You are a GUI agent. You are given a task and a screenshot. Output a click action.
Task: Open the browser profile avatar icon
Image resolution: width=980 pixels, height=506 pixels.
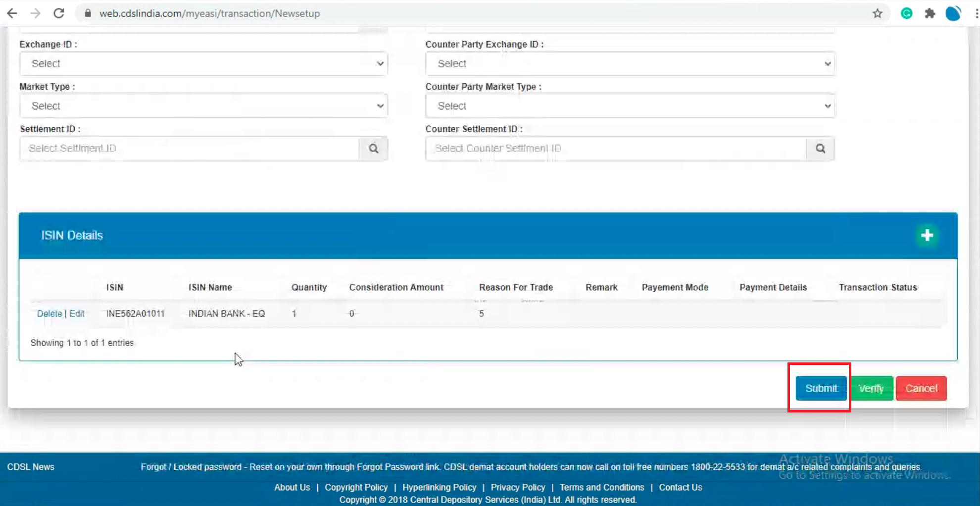pyautogui.click(x=953, y=13)
